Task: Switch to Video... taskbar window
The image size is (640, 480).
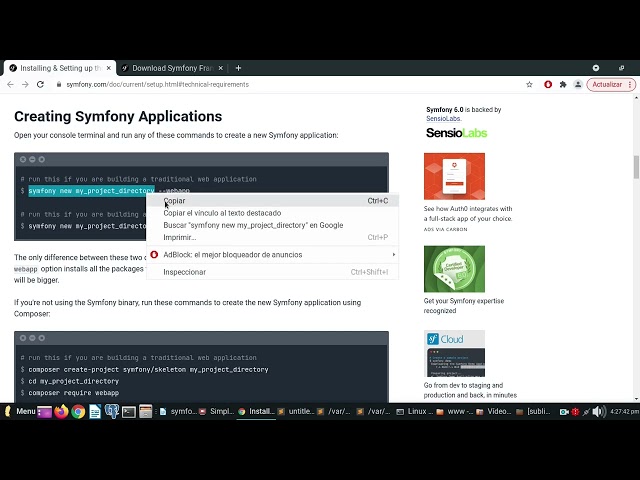Action: pyautogui.click(x=493, y=411)
